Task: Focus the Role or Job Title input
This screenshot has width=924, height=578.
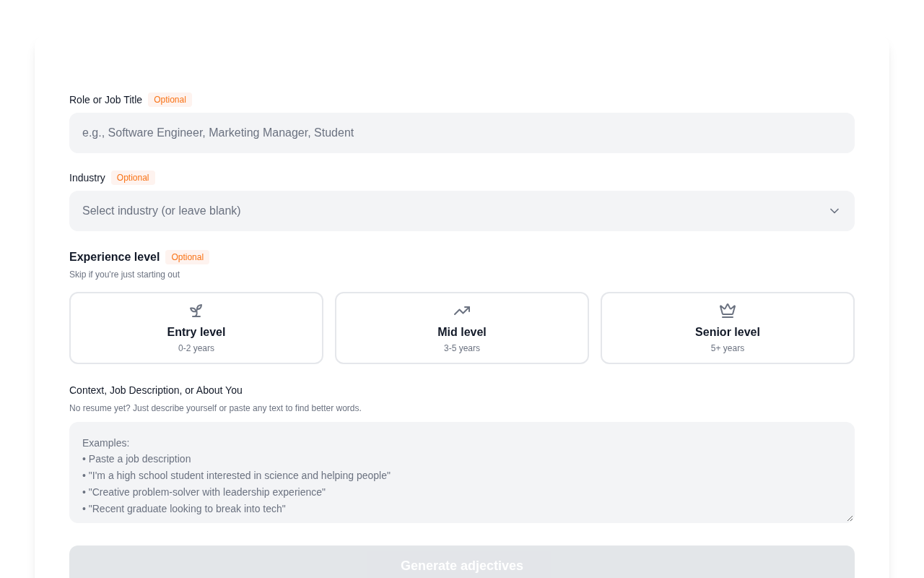Action: 462,133
